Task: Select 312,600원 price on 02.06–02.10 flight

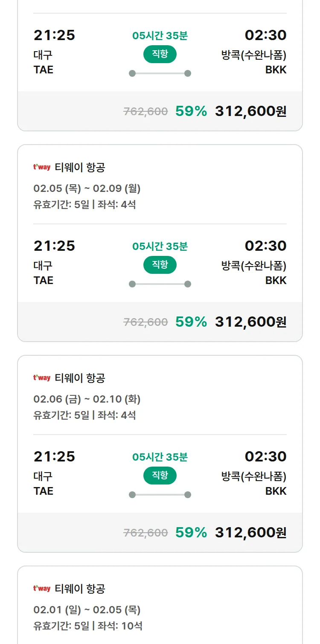Action: click(250, 533)
